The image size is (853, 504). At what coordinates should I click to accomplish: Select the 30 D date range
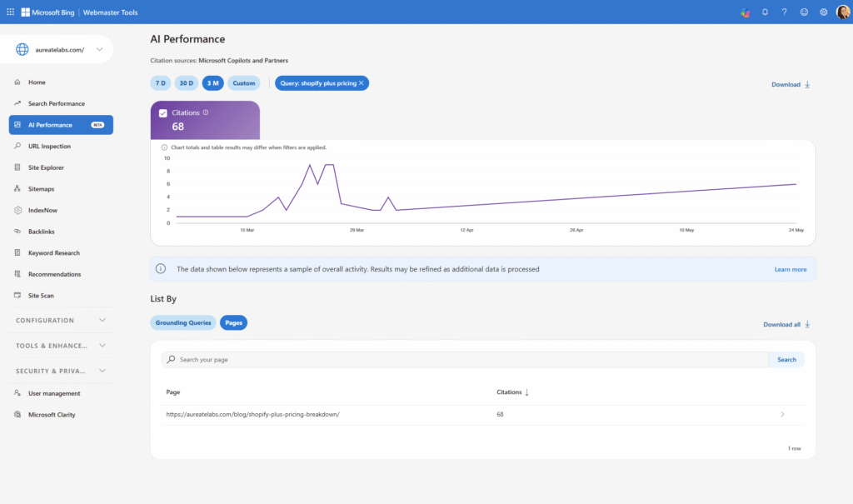186,83
